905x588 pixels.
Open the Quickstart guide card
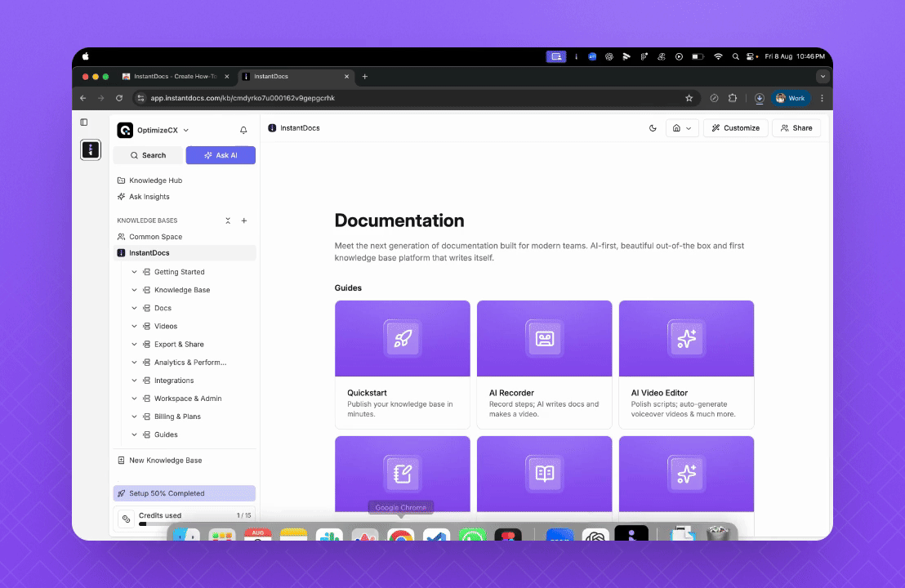coord(402,363)
